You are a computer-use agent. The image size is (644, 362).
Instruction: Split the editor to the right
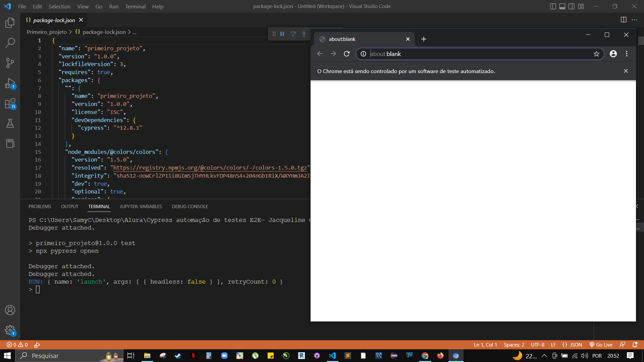(624, 20)
